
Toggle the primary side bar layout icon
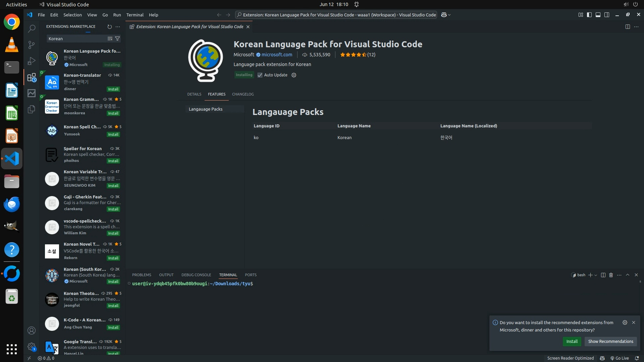click(589, 15)
